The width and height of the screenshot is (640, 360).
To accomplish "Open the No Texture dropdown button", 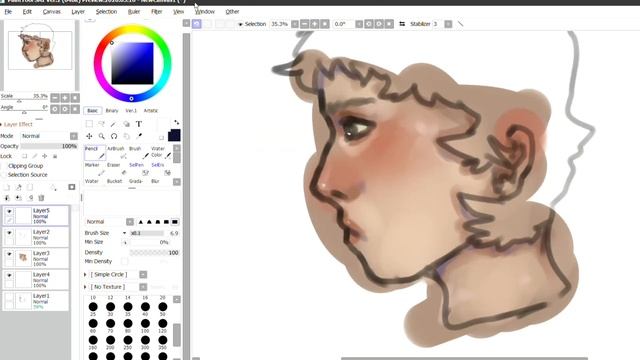I will tap(143, 287).
